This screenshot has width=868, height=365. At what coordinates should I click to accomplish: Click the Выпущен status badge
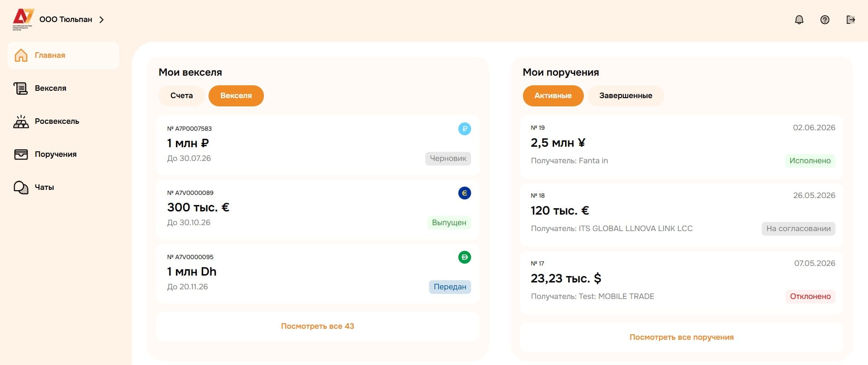pyautogui.click(x=449, y=223)
